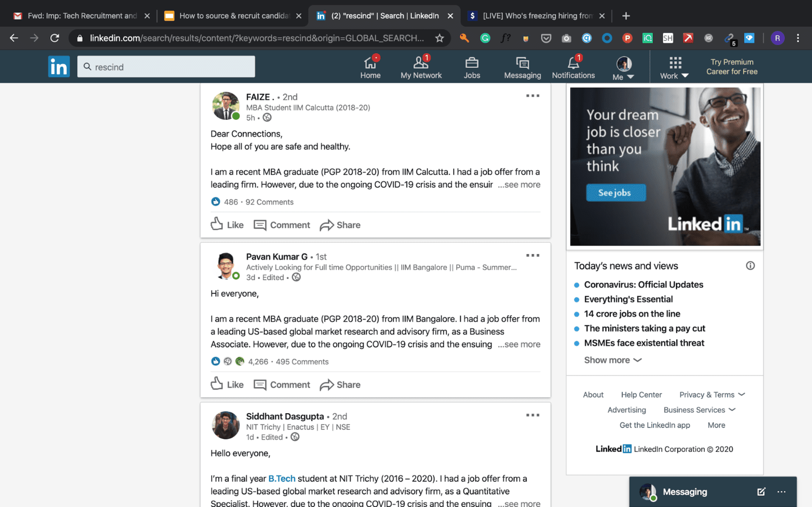Close the LinkedIn search tab
Viewport: 812px width, 507px height.
[450, 15]
